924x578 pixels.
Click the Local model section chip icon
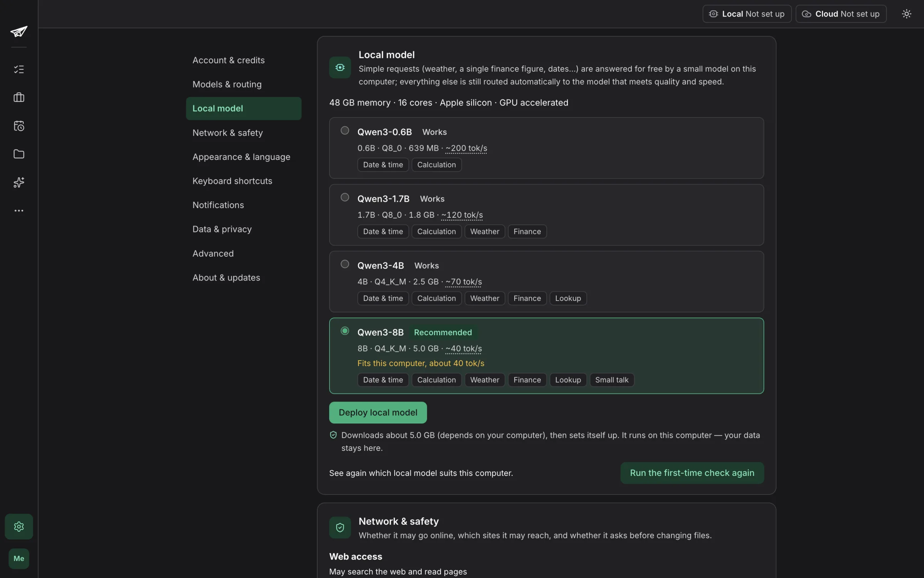point(340,67)
